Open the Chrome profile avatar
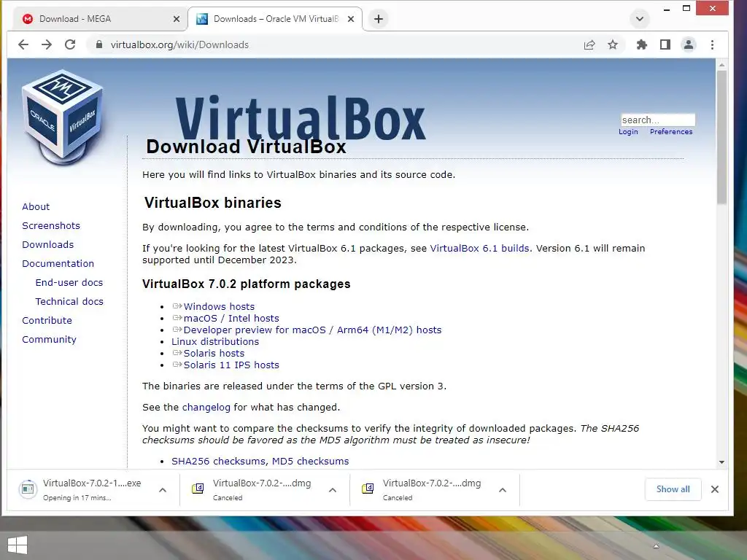The image size is (747, 560). point(689,44)
